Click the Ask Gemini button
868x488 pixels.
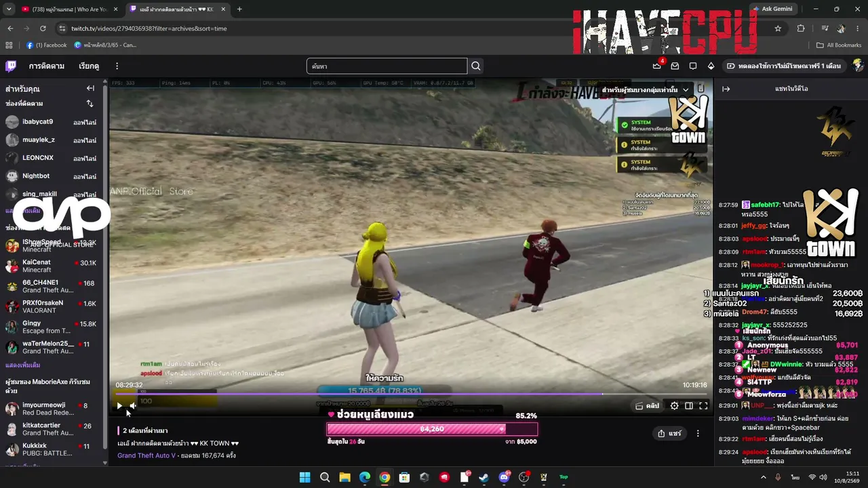(772, 9)
